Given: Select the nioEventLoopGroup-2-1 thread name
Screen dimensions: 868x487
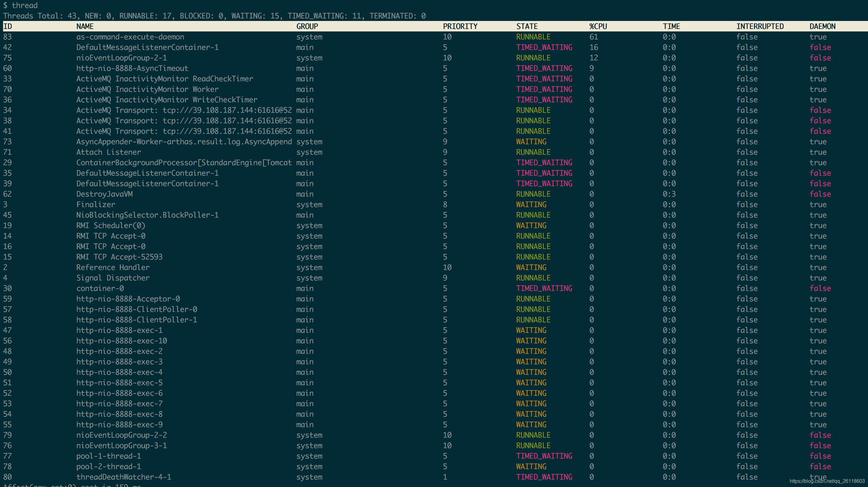Looking at the screenshot, I should coord(121,58).
